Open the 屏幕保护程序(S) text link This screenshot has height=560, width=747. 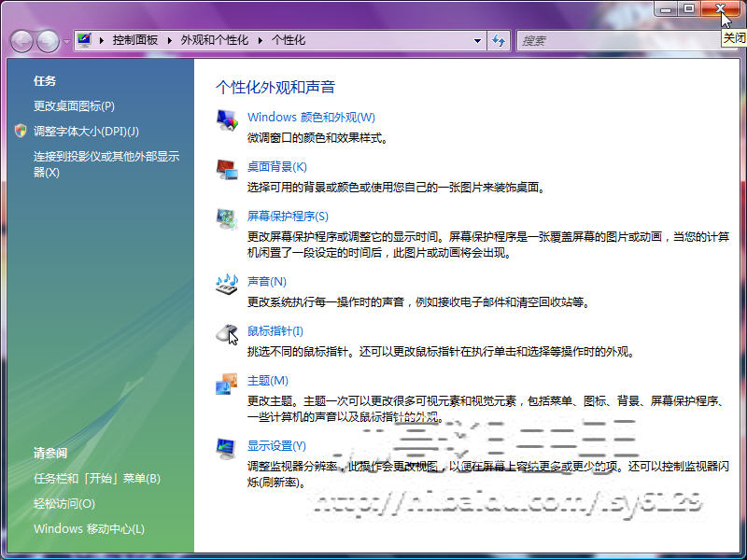point(288,217)
